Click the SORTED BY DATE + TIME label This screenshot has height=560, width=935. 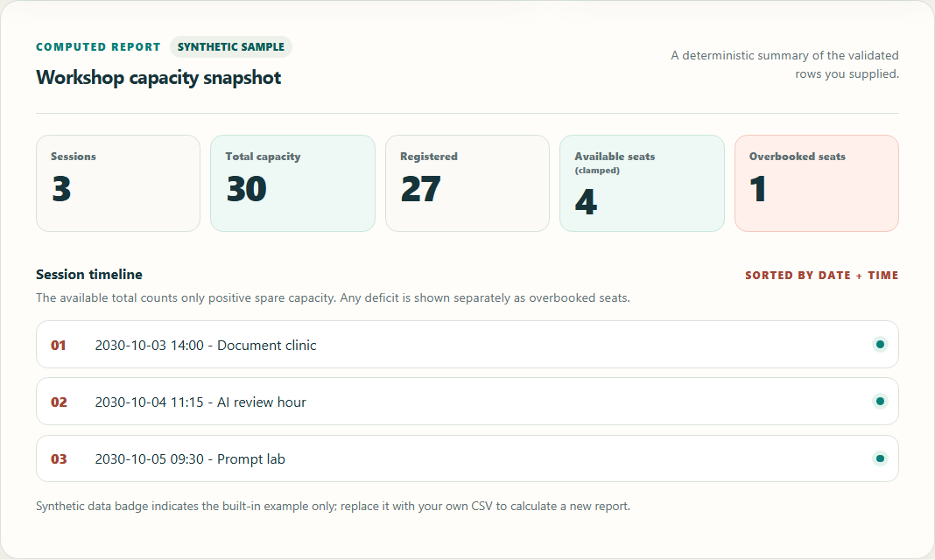(x=822, y=276)
